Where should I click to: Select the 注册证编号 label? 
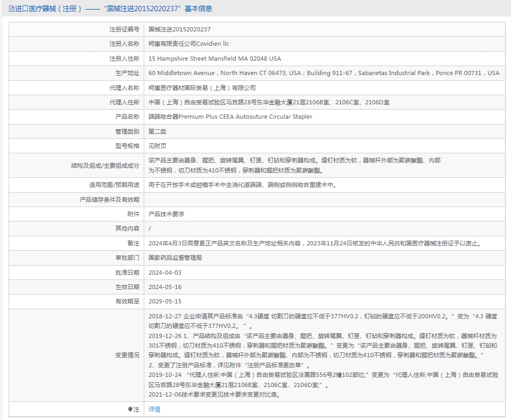coord(124,29)
